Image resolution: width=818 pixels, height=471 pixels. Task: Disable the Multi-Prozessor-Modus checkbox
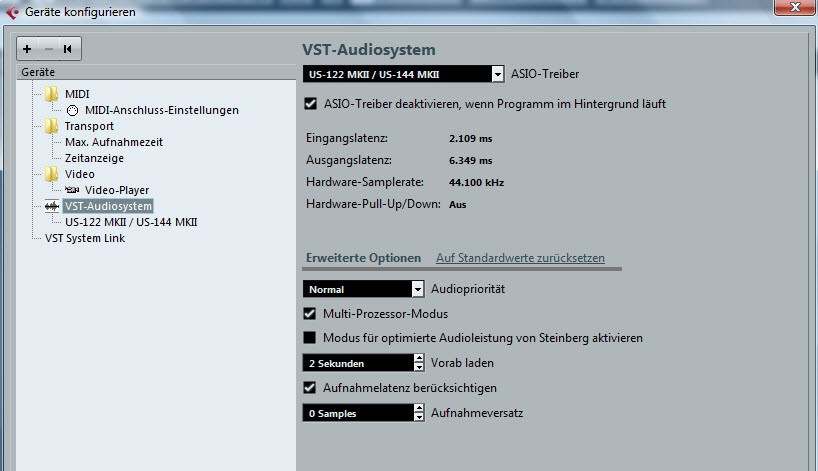309,313
